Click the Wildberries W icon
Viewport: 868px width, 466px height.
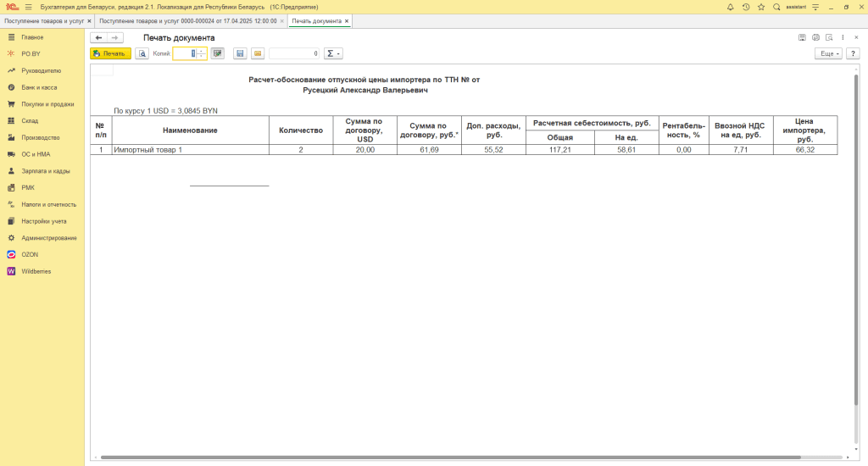click(x=11, y=271)
